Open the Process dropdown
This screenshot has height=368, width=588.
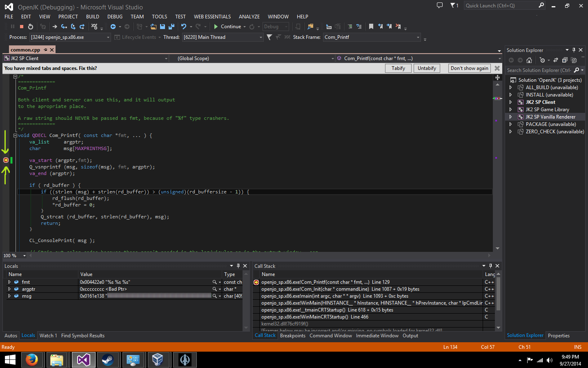(x=108, y=37)
